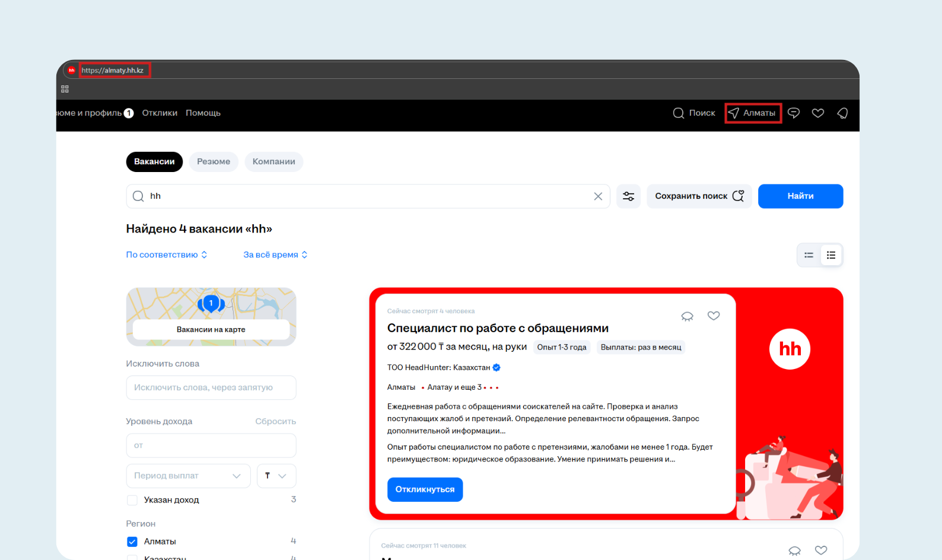Image resolution: width=942 pixels, height=560 pixels.
Task: Clear the search field with X icon
Action: 598,196
